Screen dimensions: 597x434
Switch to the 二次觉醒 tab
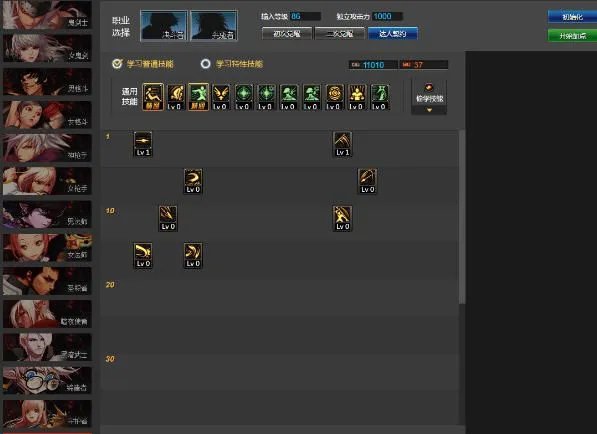pos(340,34)
